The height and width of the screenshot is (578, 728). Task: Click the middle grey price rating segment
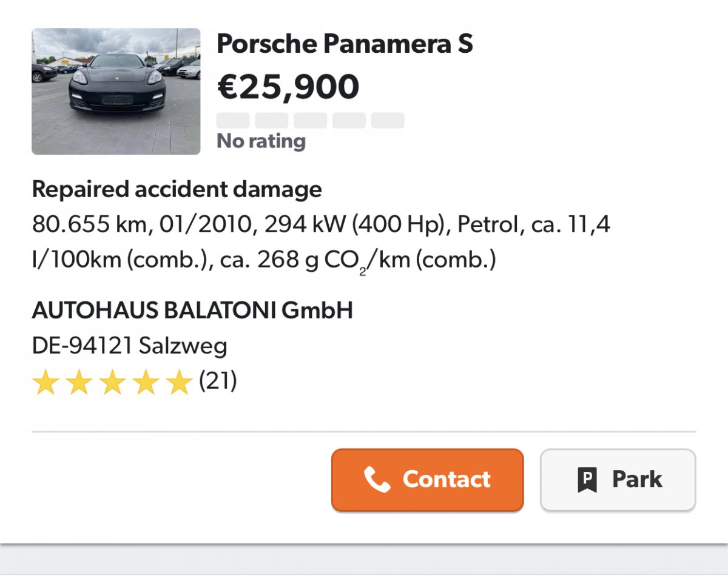pos(310,120)
